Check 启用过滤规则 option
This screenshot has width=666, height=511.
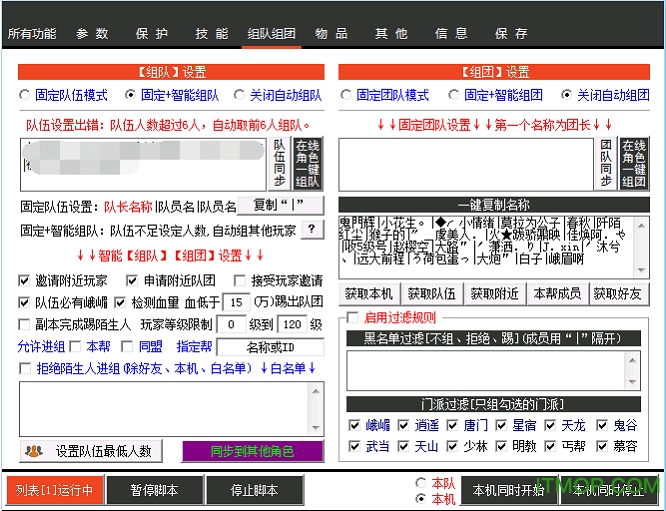click(350, 317)
